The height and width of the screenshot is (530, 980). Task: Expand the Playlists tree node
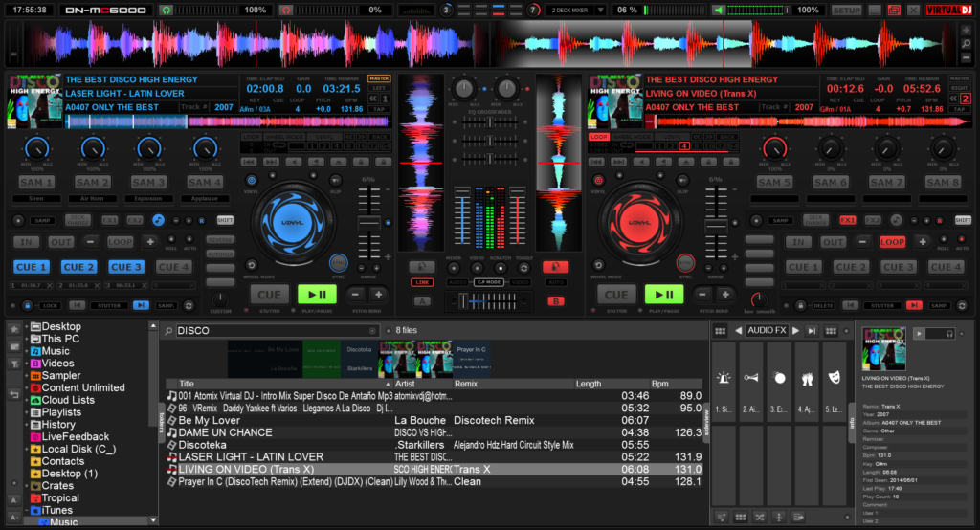pos(26,412)
